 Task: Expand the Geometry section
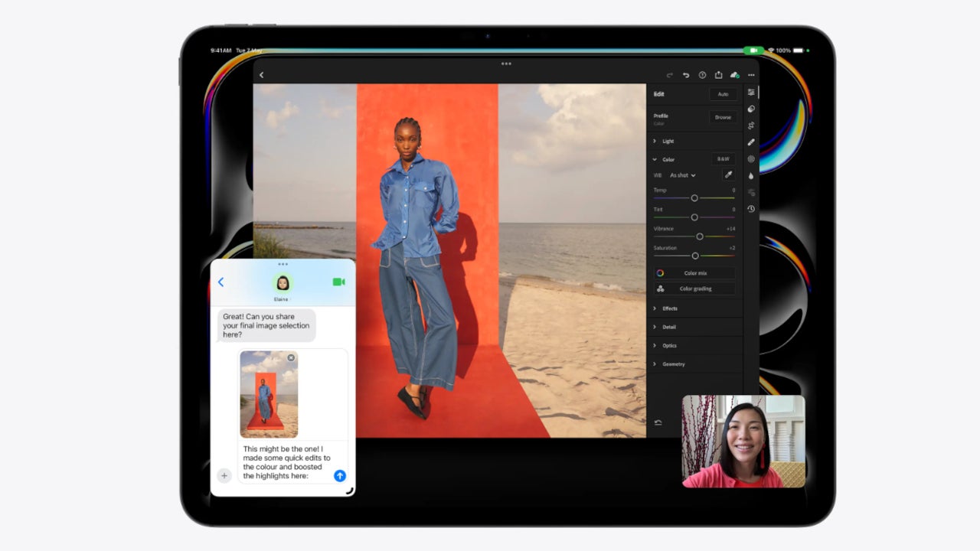(673, 364)
